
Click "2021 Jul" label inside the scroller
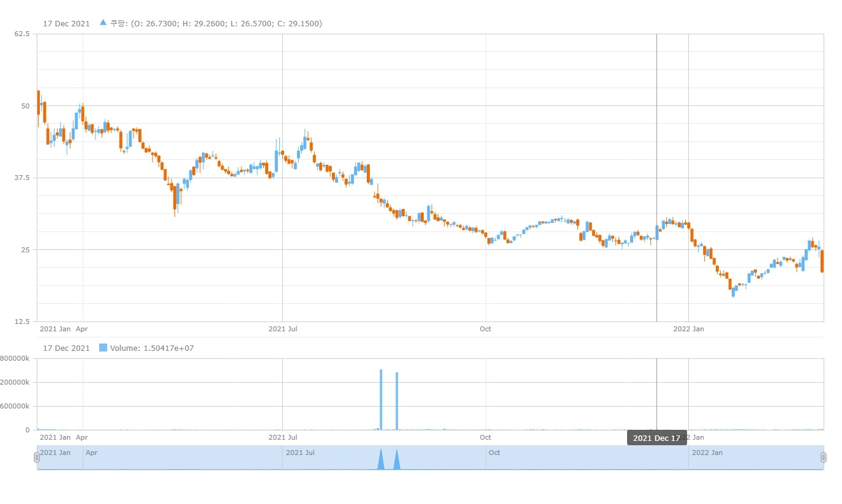[300, 453]
